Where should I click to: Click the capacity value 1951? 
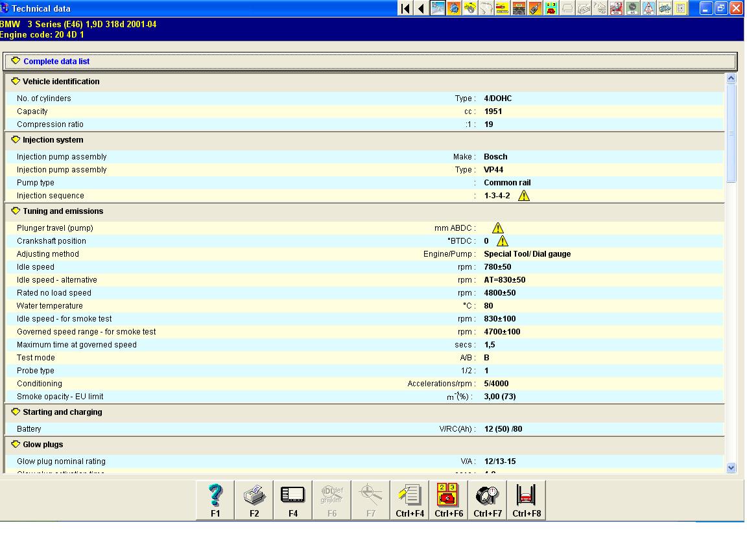(x=493, y=111)
